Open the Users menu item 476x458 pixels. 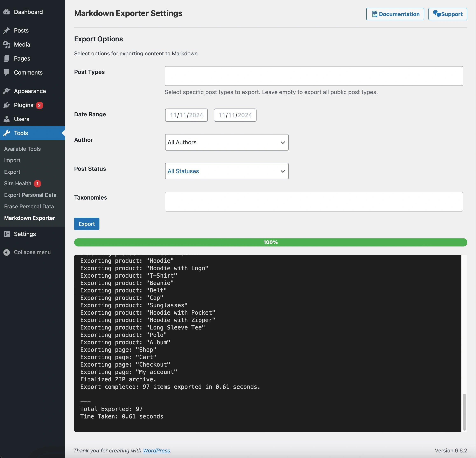pos(33,119)
